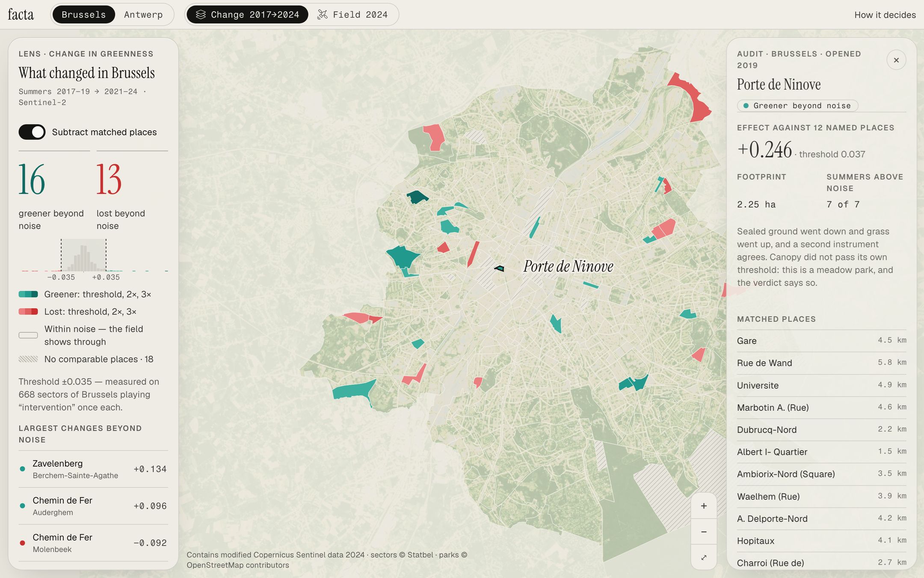924x578 pixels.
Task: Click the +0.035 histogram axis label
Action: [x=106, y=277]
